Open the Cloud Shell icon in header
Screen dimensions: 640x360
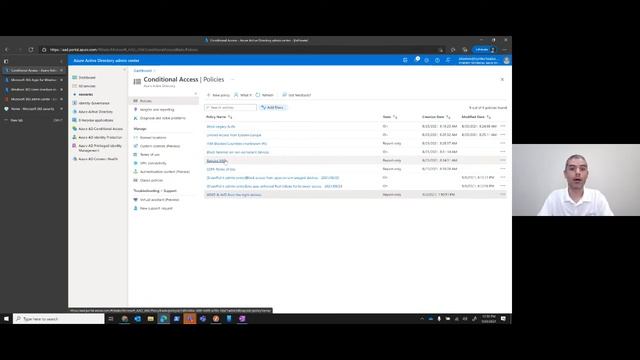405,60
